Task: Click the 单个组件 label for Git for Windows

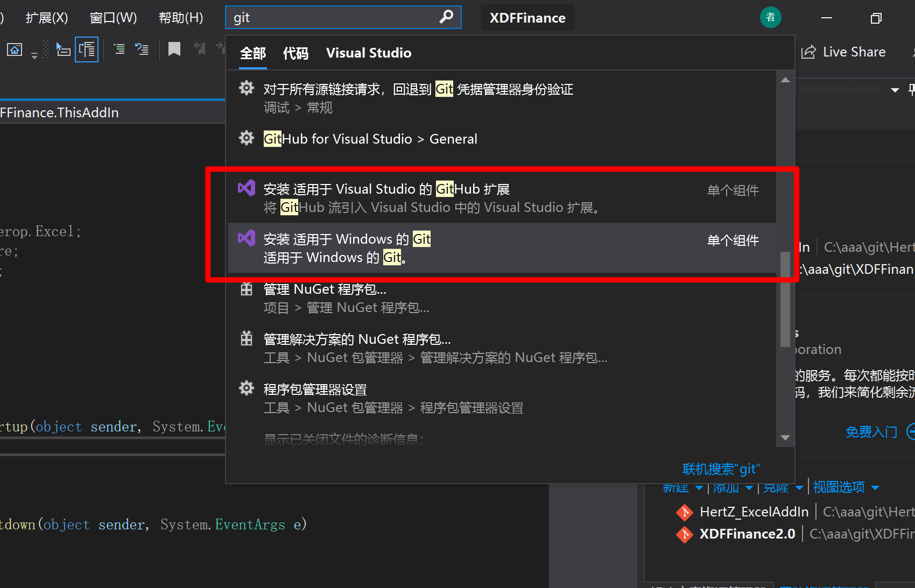Action: click(x=733, y=240)
